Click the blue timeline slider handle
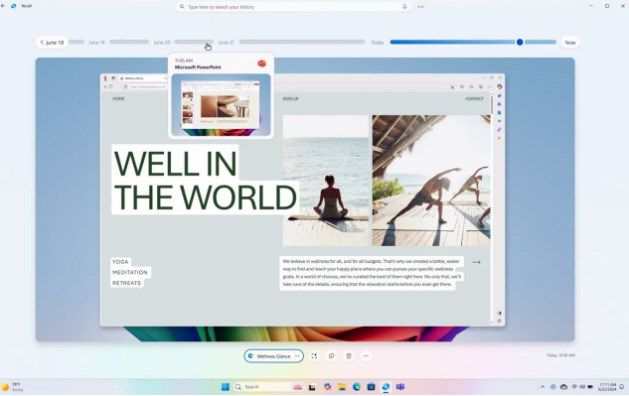Image resolution: width=629 pixels, height=396 pixels. 519,42
